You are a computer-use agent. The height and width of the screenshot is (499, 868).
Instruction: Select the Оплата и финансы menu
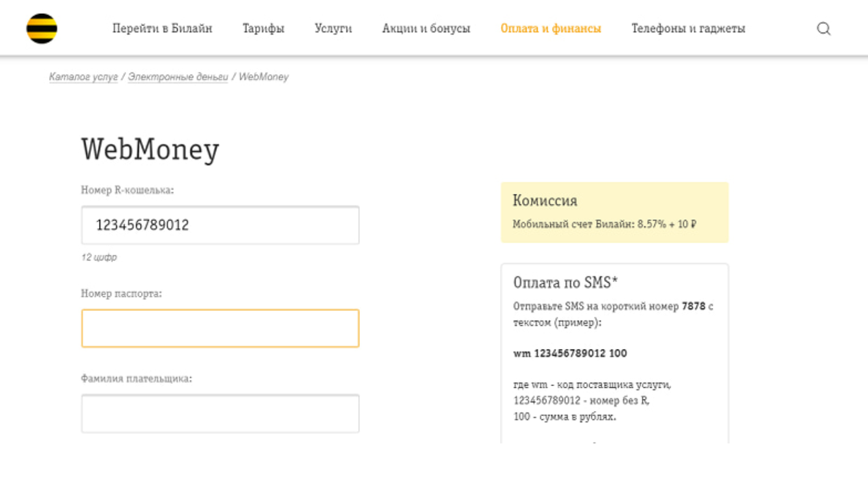tap(551, 28)
